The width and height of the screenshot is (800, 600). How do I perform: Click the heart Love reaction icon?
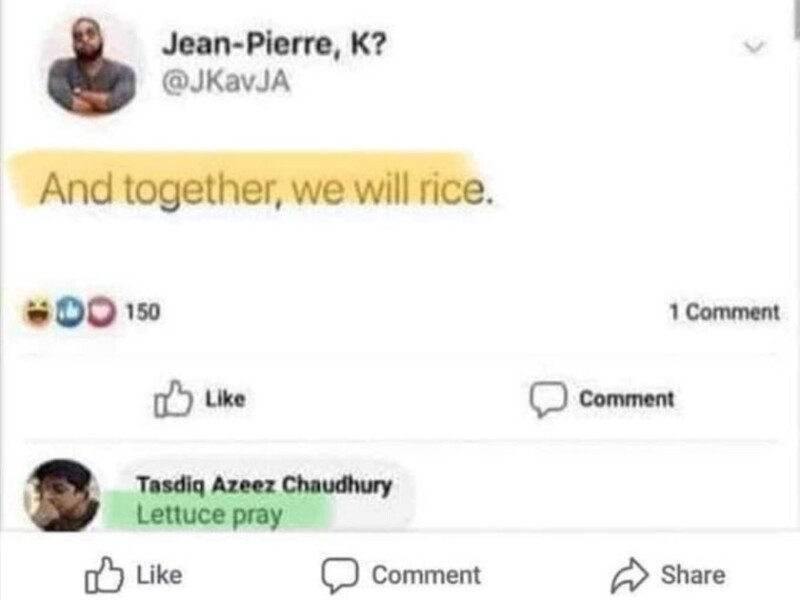tap(103, 313)
